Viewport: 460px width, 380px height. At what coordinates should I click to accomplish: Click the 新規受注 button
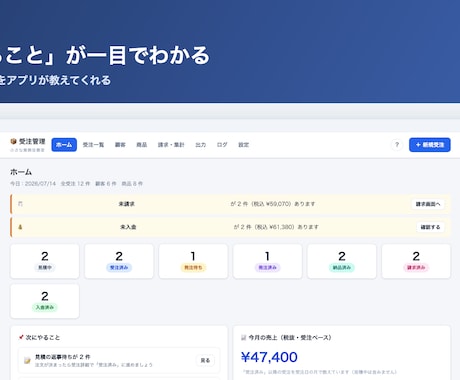430,145
